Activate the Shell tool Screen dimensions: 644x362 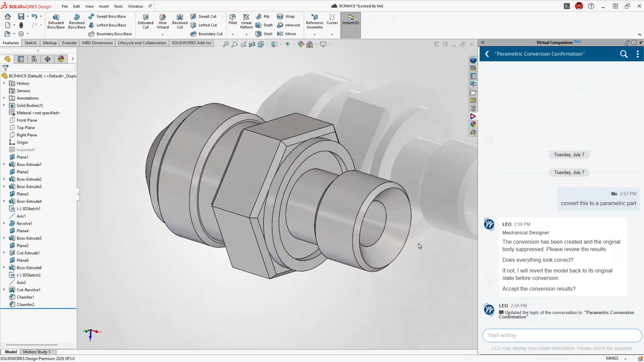pos(264,34)
